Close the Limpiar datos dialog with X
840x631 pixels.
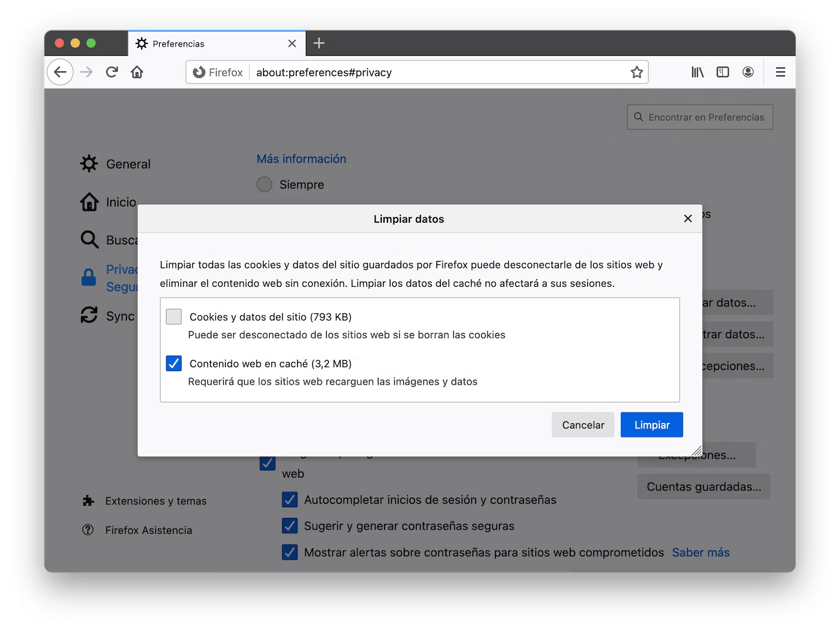[688, 218]
